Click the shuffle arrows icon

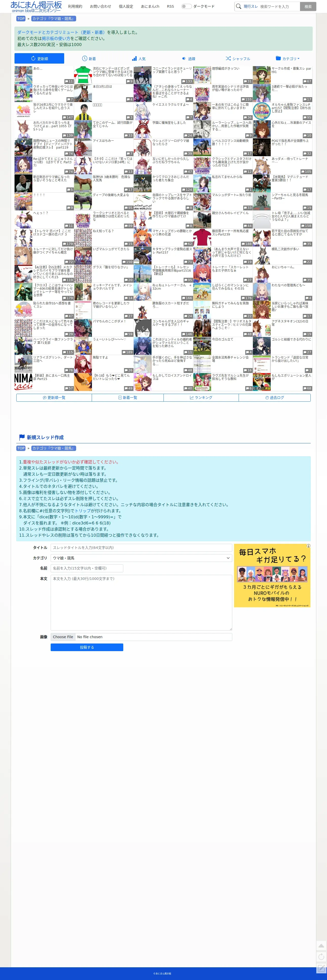tap(228, 58)
